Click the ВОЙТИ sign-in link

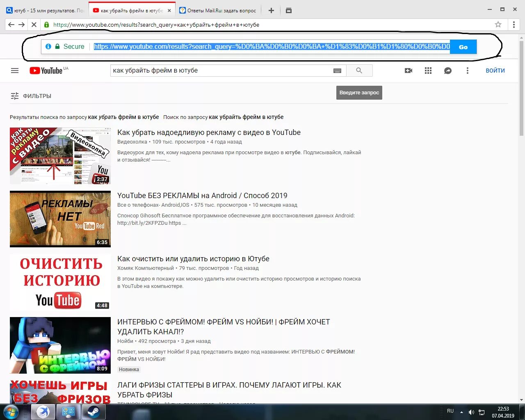pyautogui.click(x=495, y=71)
